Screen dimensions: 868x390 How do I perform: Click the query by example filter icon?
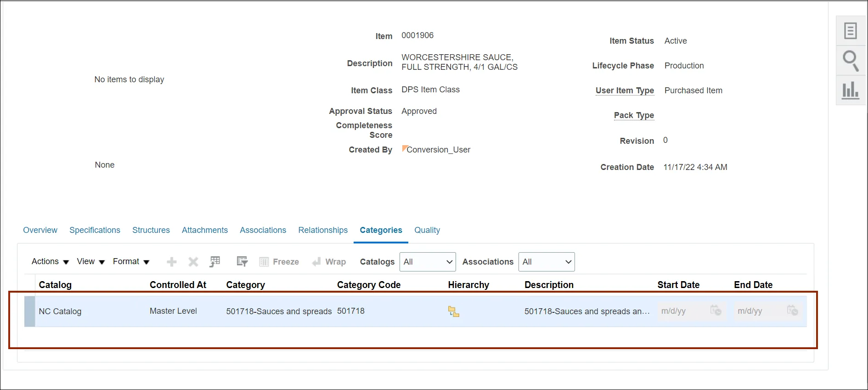pos(242,262)
